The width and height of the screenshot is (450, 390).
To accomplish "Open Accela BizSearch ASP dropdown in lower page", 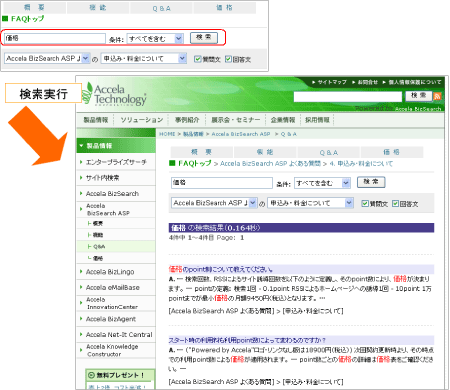I will [214, 203].
